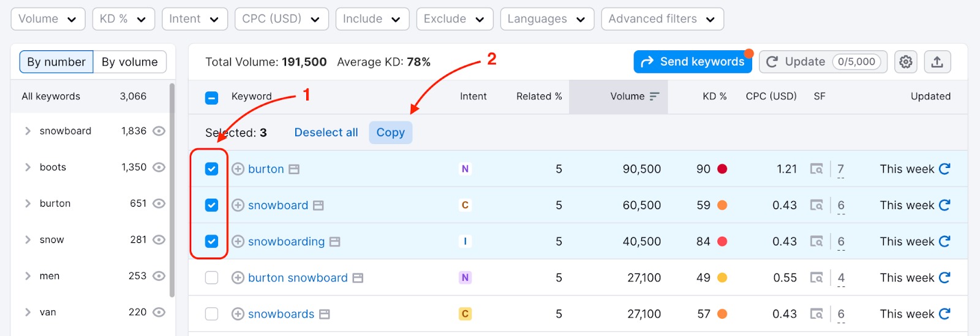
Task: Expand the Advanced filters dropdown
Action: pos(662,19)
